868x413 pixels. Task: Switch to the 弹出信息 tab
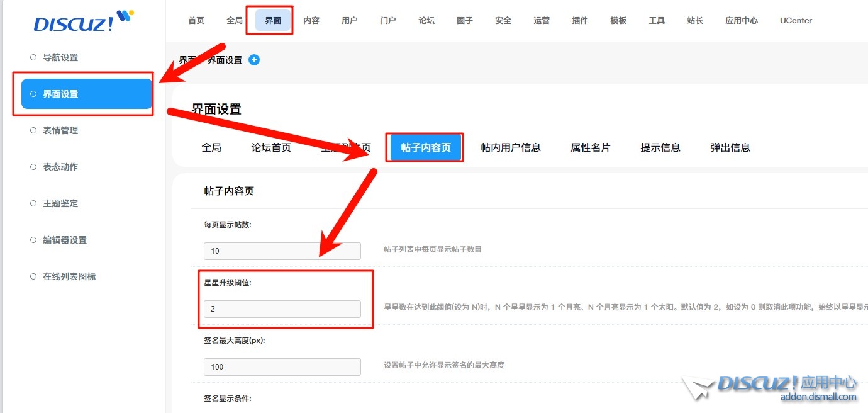pyautogui.click(x=730, y=147)
